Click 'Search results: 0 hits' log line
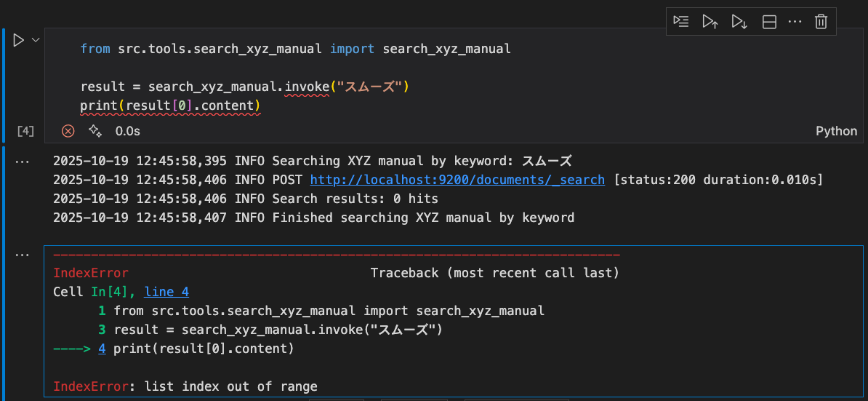The image size is (868, 401). coord(245,198)
